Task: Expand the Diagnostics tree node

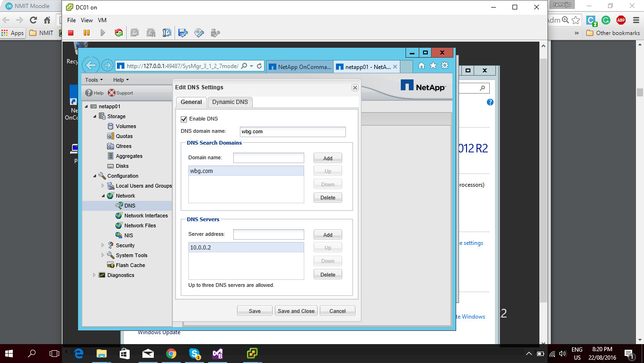Action: point(94,275)
